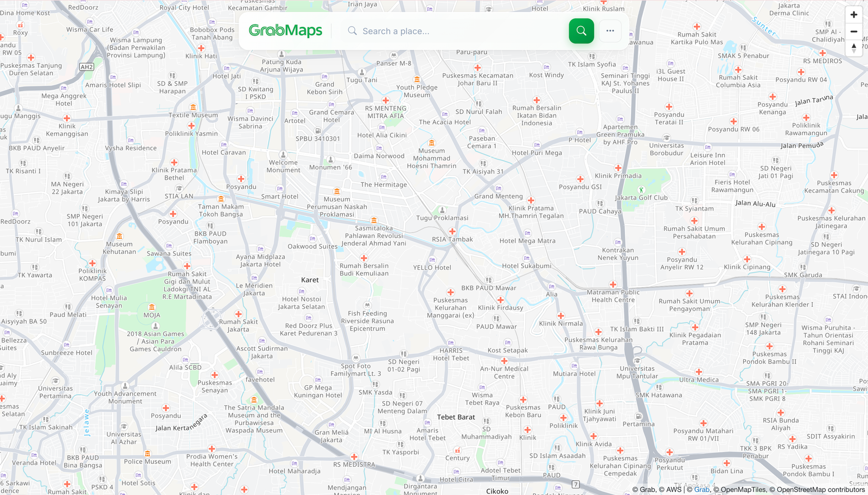Click the Tugu Tani monument marker
The image size is (868, 495).
pyautogui.click(x=362, y=72)
